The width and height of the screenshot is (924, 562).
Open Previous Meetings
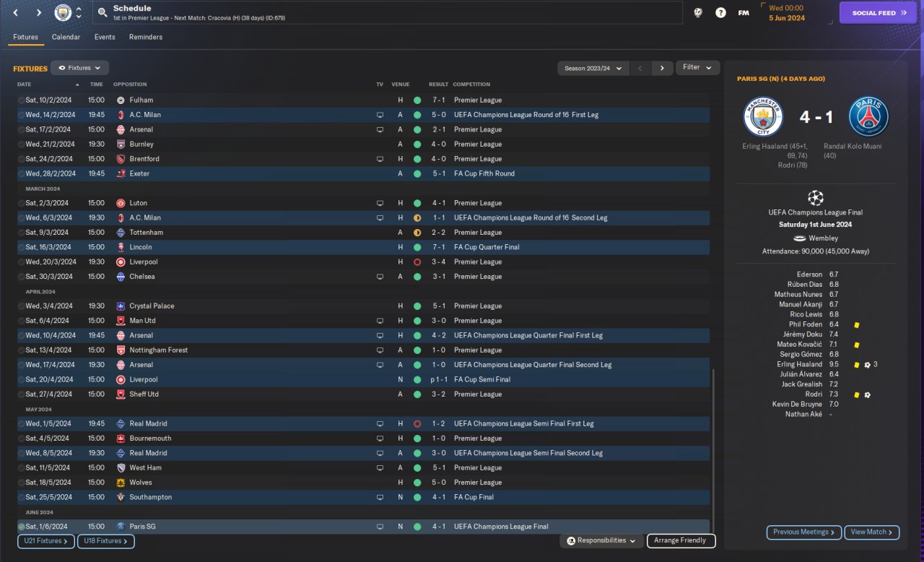tap(804, 532)
